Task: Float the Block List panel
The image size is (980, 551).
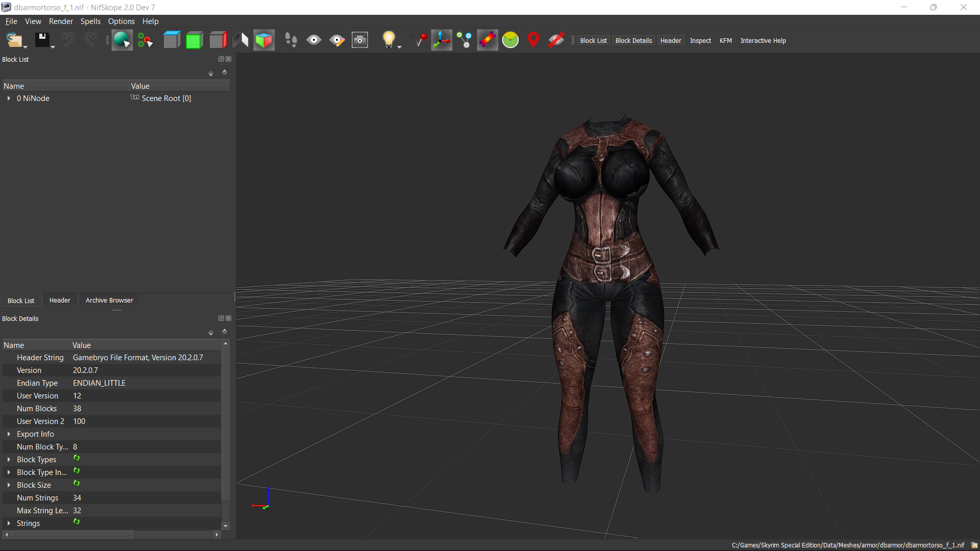Action: [221, 59]
